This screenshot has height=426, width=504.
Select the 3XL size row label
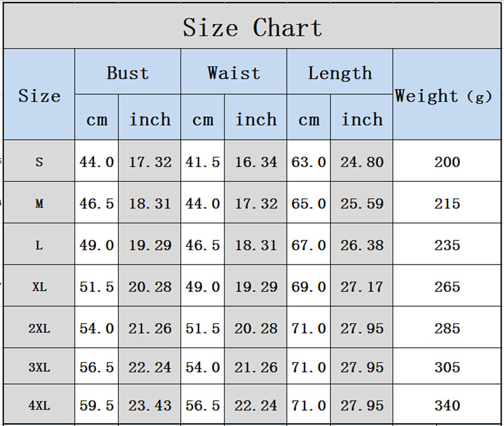[39, 367]
